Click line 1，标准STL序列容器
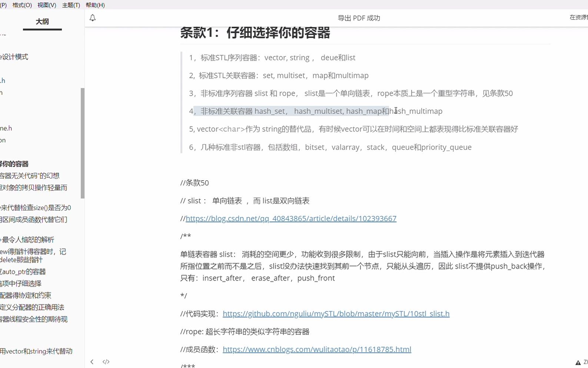The image size is (588, 368). coord(272,57)
